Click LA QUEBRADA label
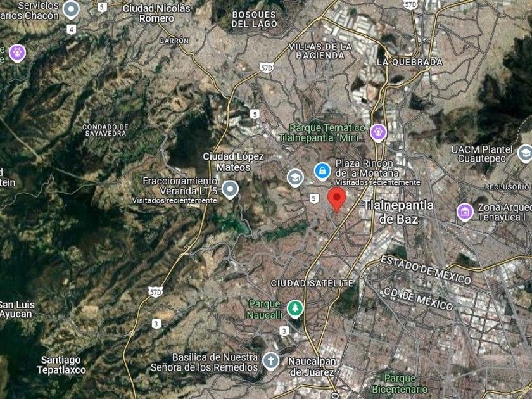The height and width of the screenshot is (399, 532). coord(410,62)
